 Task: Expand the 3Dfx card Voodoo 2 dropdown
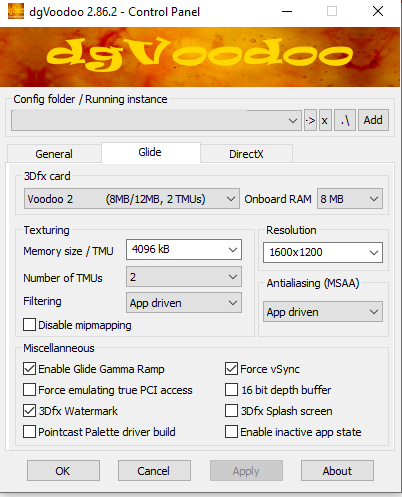[132, 199]
